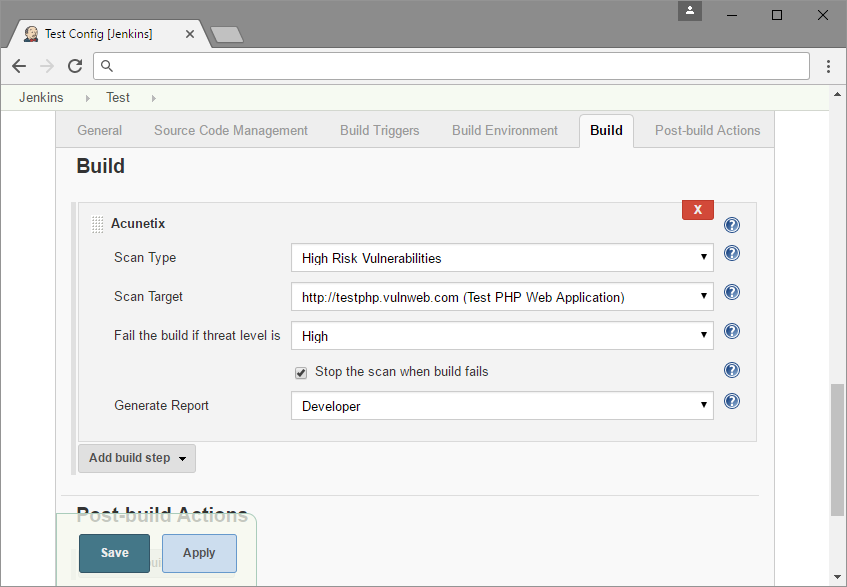Open help for the stop scan checkbox
Screen dimensions: 847x587
731,369
